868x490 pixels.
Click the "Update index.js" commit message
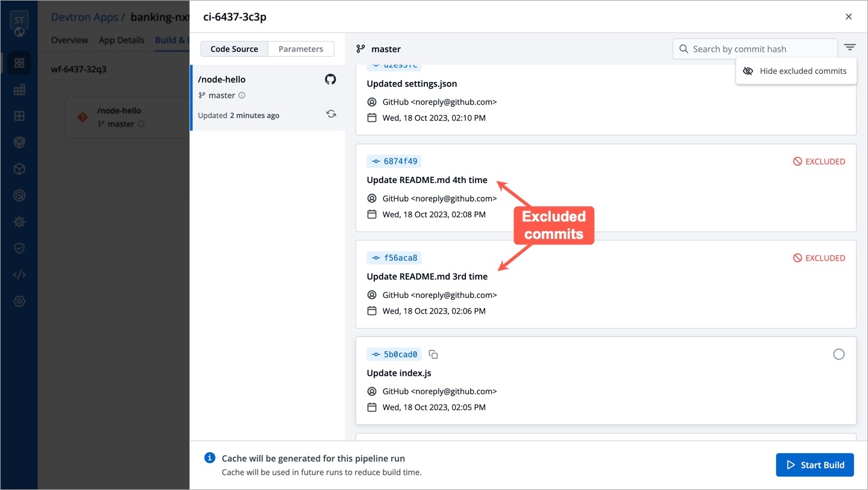coord(399,373)
